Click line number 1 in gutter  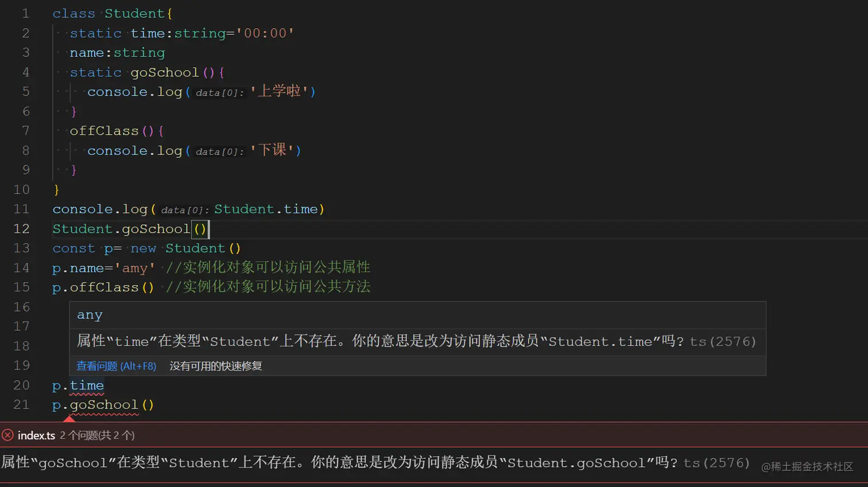25,13
